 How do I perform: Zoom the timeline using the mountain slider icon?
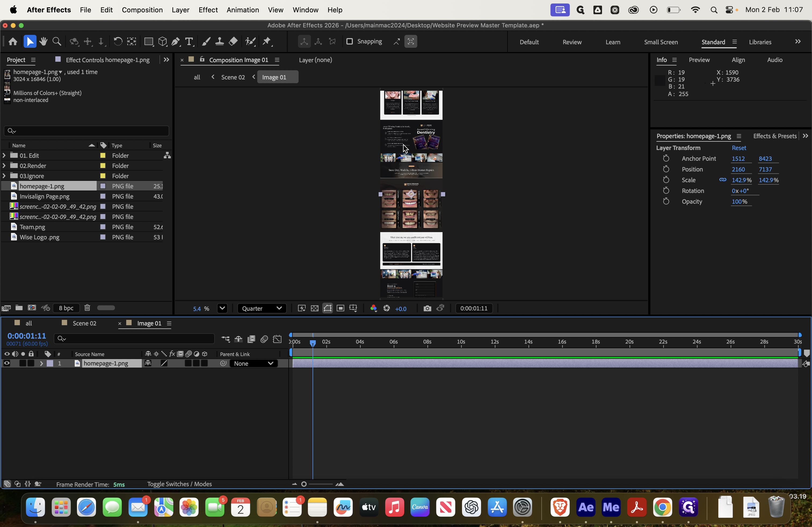pyautogui.click(x=340, y=484)
